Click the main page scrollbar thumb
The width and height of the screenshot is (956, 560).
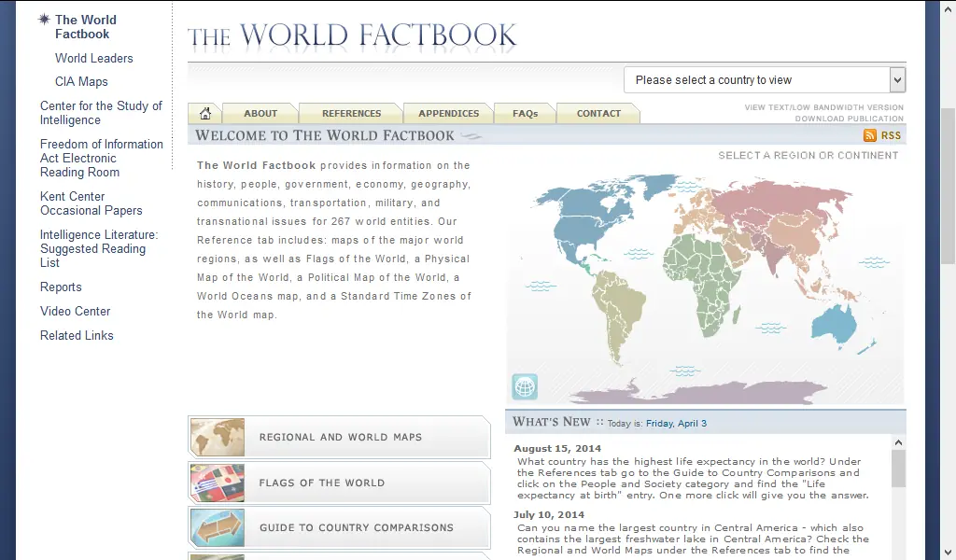click(949, 186)
